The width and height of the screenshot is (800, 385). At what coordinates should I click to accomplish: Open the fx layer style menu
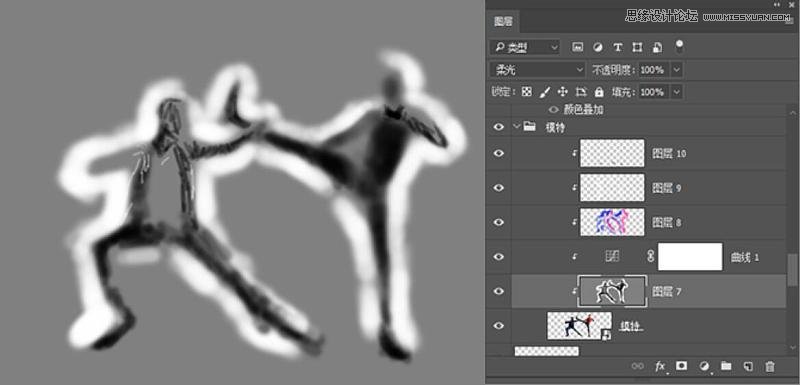point(661,366)
